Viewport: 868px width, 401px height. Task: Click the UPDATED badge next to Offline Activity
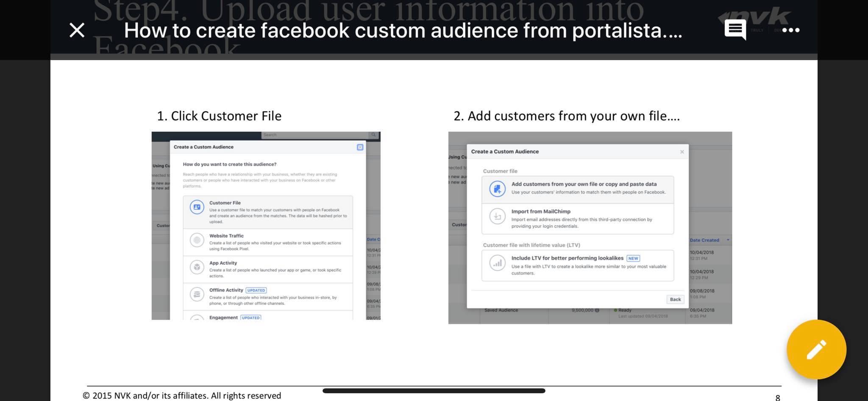tap(256, 290)
